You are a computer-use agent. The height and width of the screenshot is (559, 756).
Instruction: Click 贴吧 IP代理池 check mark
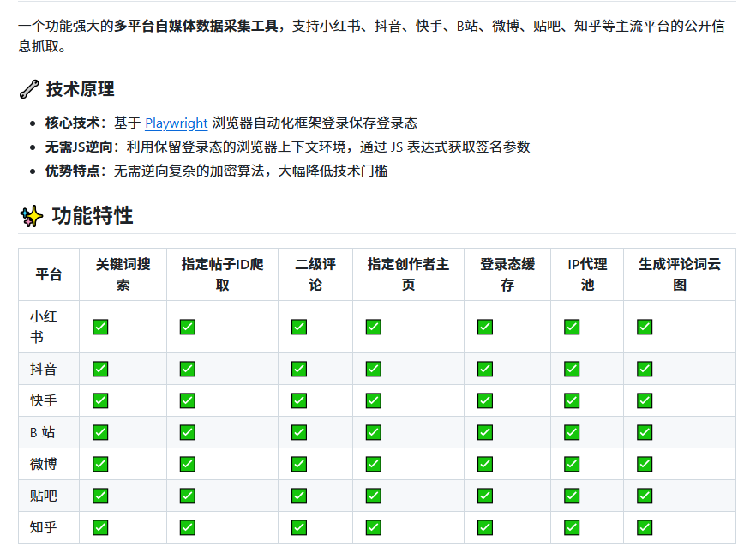tap(572, 496)
